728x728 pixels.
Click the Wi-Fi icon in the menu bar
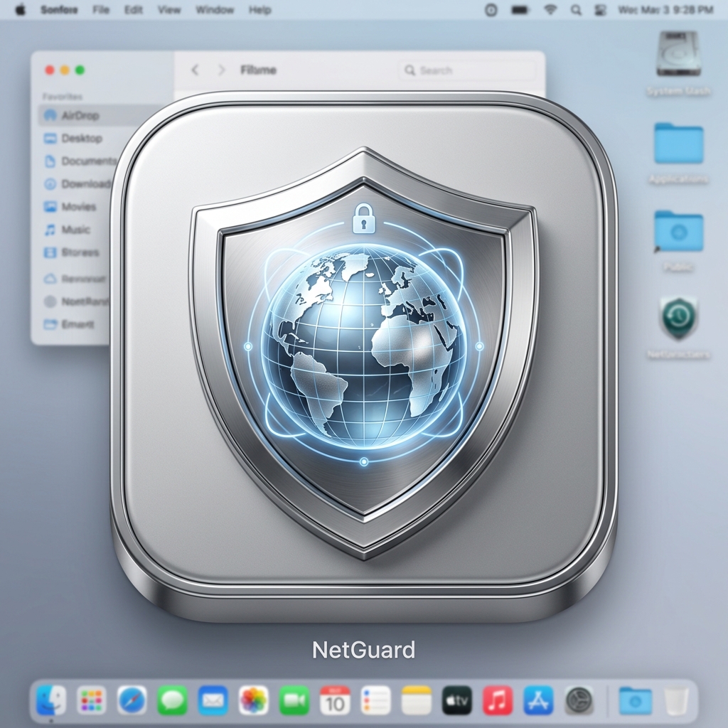tap(550, 10)
